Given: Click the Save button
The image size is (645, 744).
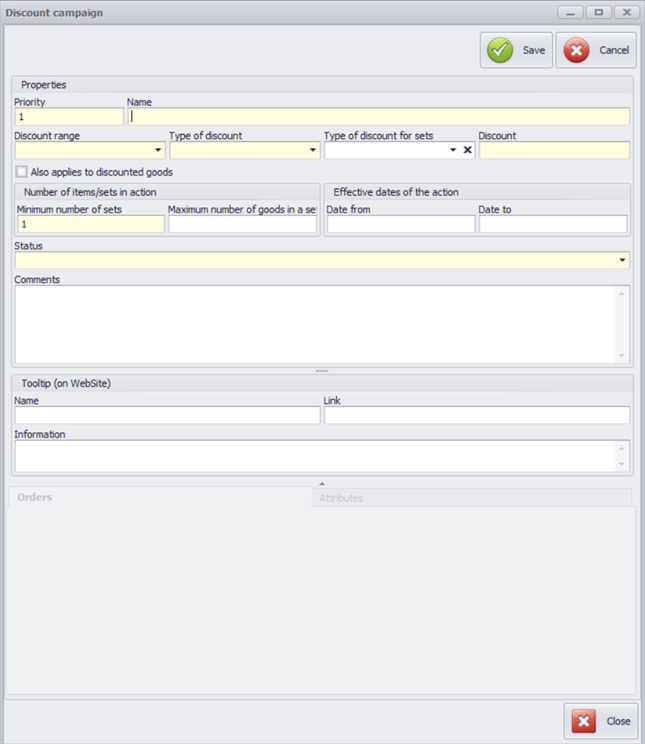Looking at the screenshot, I should 516,50.
